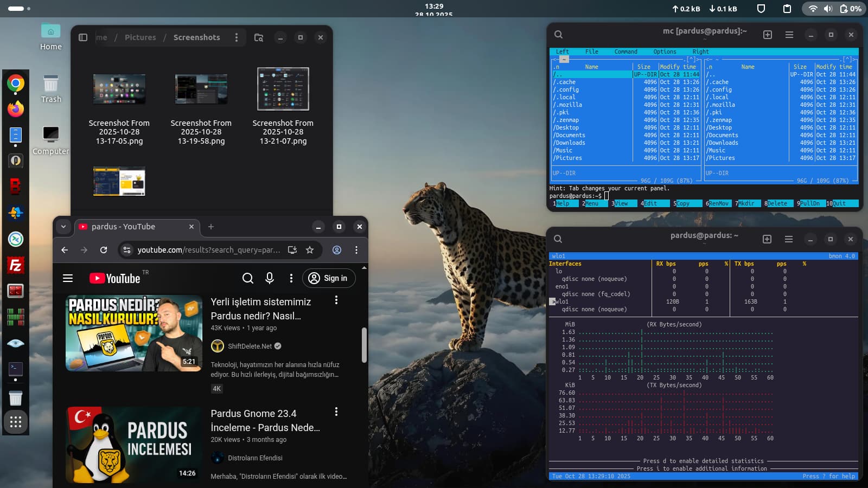Toggle the file manager sidebar
This screenshot has width=868, height=488.
[83, 37]
